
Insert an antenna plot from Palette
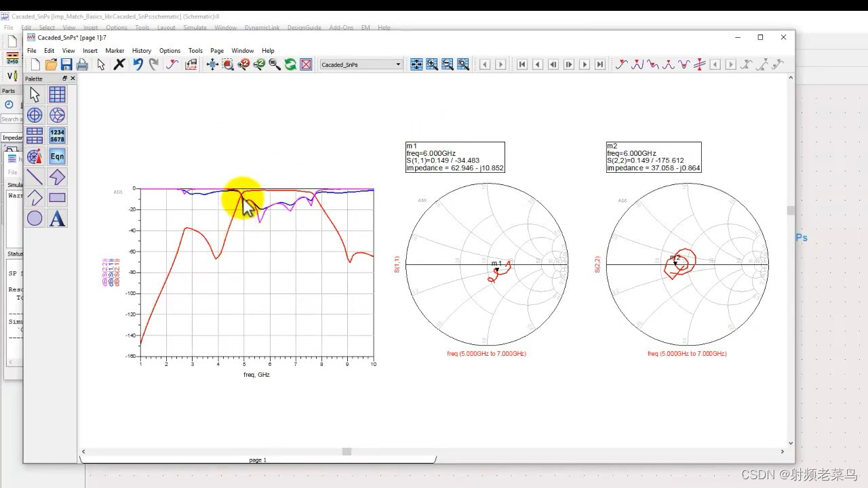pyautogui.click(x=35, y=157)
